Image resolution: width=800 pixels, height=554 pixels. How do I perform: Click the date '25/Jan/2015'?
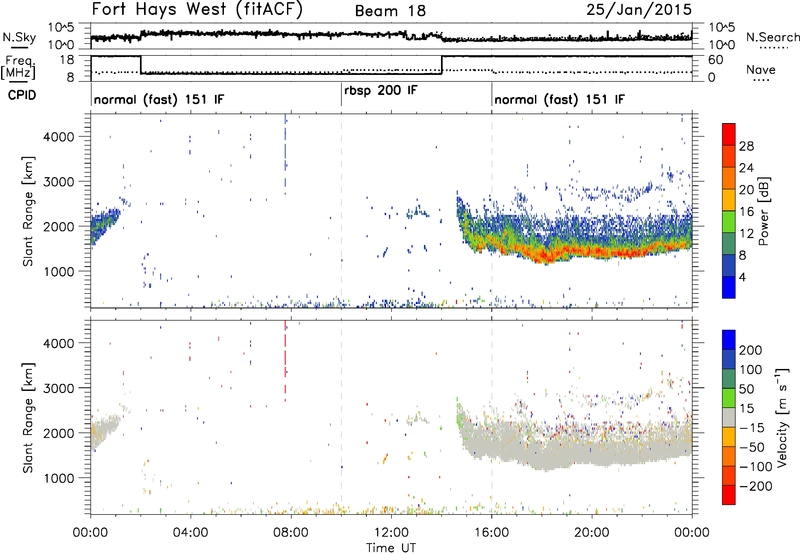639,9
